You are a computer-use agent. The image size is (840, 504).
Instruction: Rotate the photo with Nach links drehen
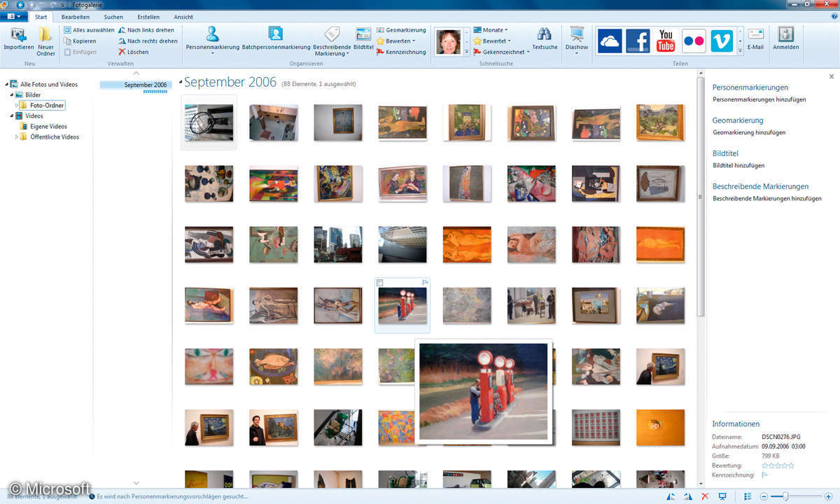(146, 30)
